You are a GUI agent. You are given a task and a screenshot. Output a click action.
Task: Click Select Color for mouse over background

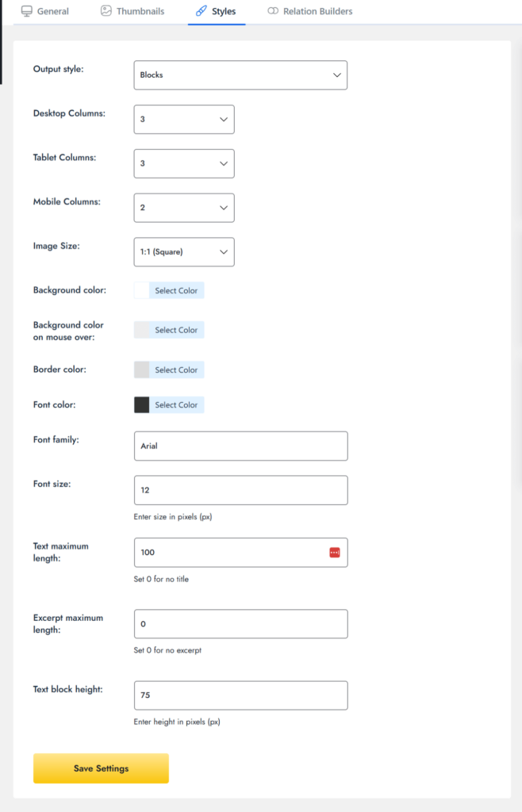pos(178,330)
